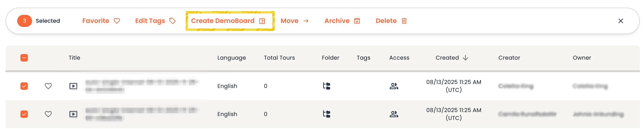
Task: Click the first row's access people icon
Action: [394, 86]
